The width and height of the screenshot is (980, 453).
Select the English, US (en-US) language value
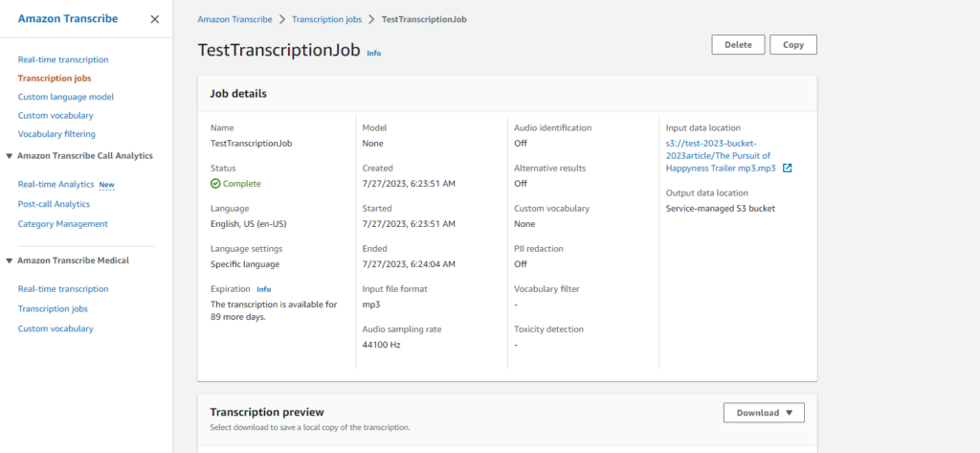click(x=249, y=224)
